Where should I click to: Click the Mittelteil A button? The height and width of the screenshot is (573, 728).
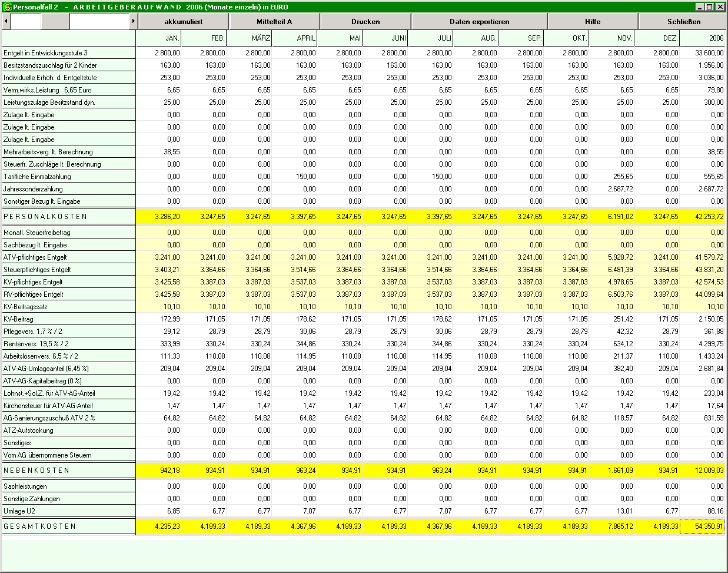click(x=274, y=22)
